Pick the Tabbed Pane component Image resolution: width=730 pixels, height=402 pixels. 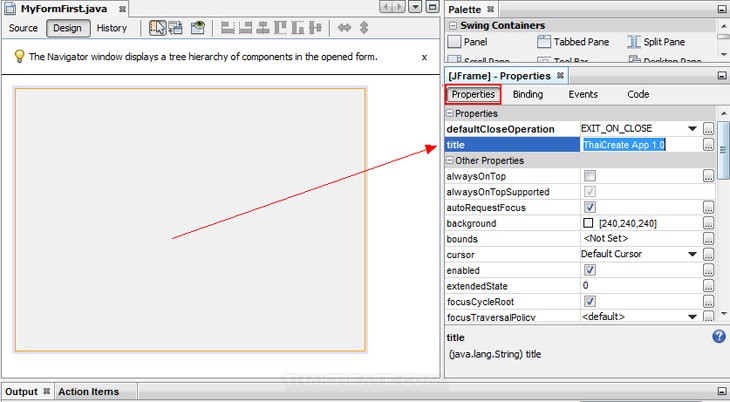tap(573, 42)
